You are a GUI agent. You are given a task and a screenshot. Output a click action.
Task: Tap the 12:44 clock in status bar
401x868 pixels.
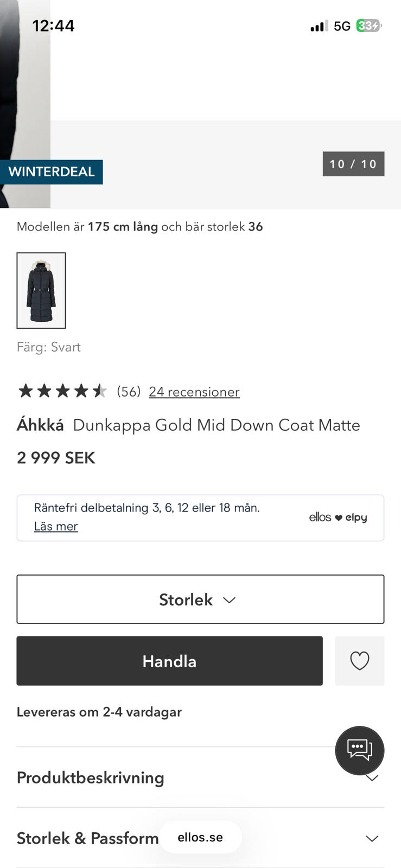[x=53, y=25]
